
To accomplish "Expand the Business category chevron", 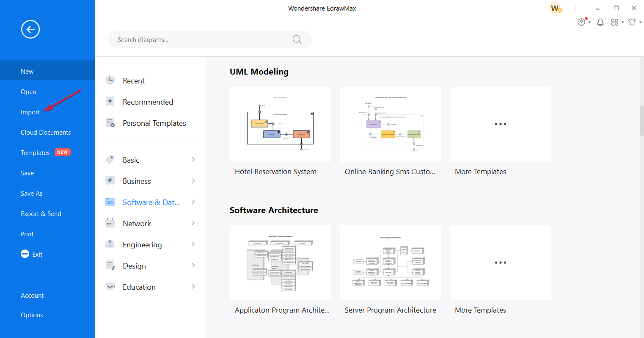I will [x=193, y=181].
